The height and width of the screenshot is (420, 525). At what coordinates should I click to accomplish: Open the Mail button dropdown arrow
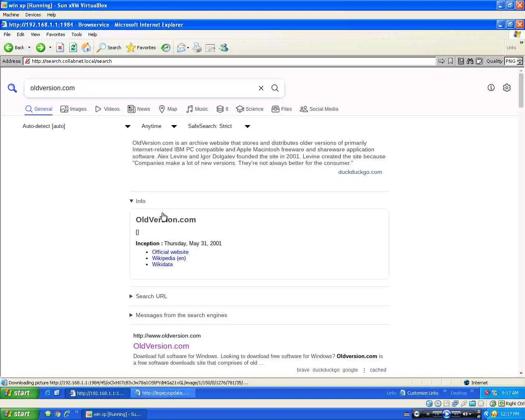point(188,48)
